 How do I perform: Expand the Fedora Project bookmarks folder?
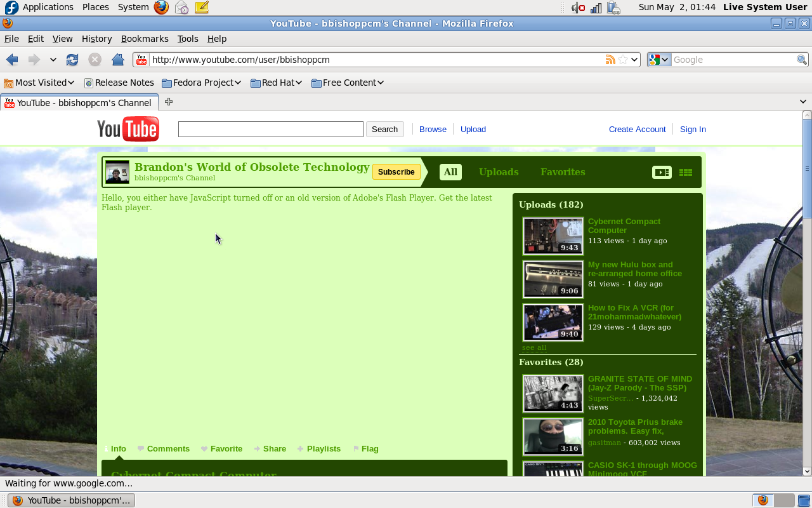[x=202, y=83]
